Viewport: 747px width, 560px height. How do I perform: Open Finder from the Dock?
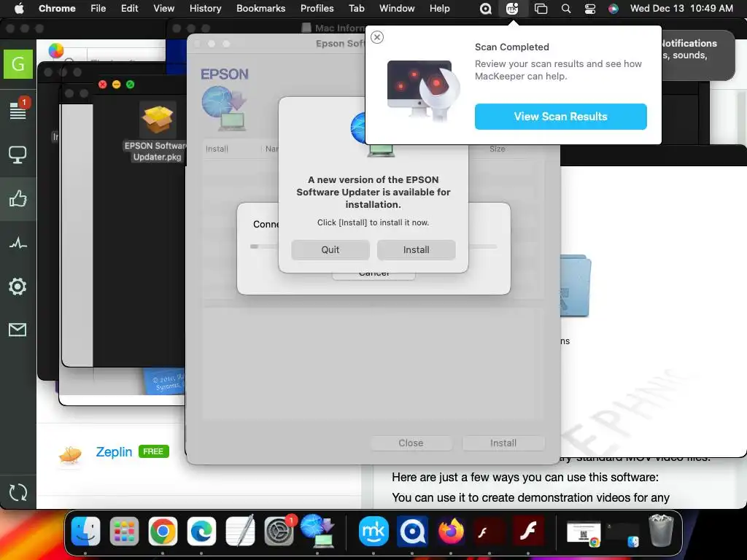tap(86, 531)
